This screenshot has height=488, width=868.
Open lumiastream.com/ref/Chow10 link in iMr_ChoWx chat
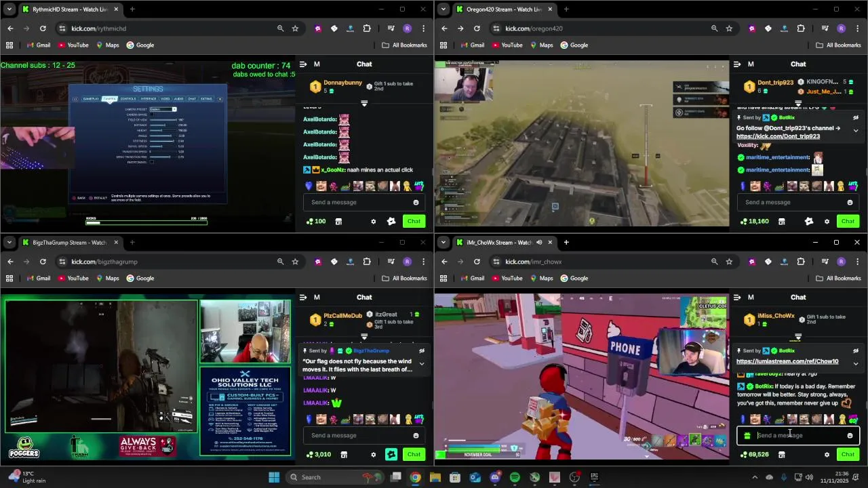[x=787, y=361]
